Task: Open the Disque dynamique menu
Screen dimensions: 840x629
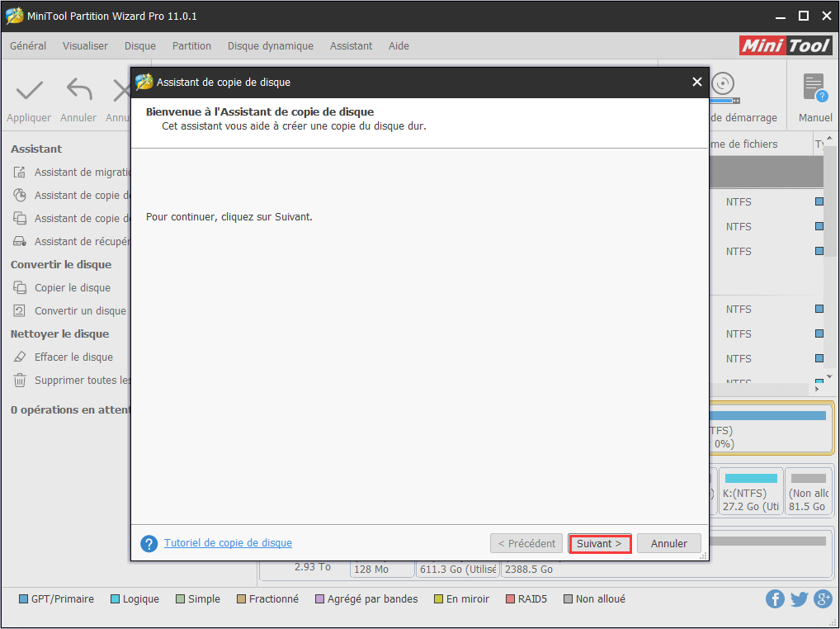Action: point(270,46)
